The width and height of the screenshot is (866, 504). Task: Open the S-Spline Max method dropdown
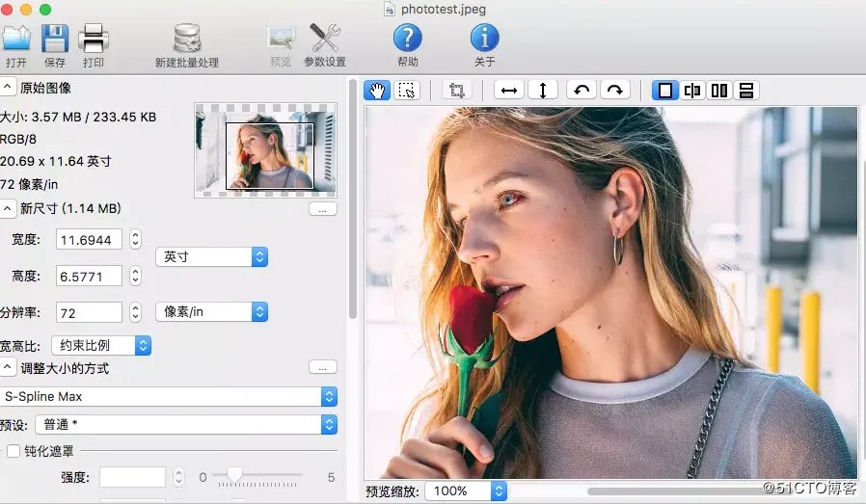(x=169, y=396)
